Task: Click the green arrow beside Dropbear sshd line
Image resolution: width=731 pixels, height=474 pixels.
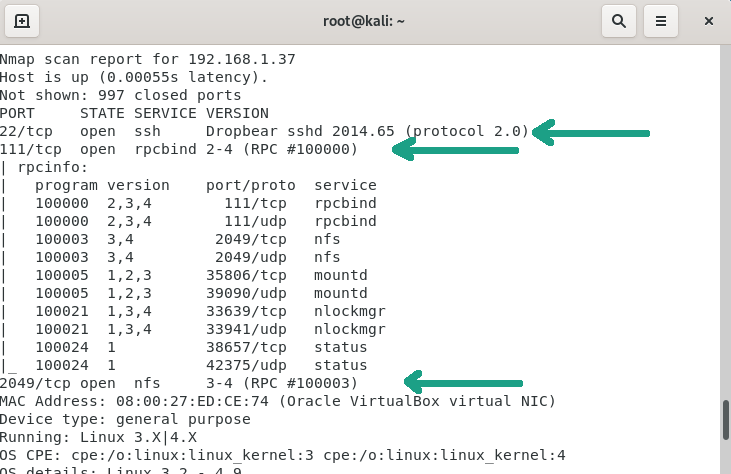Action: pos(592,132)
